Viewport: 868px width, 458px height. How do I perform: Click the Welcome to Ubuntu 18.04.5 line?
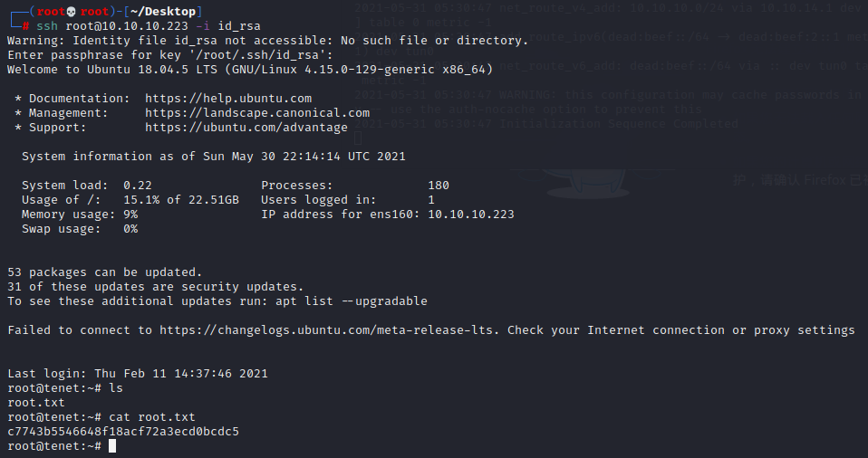[x=250, y=70]
